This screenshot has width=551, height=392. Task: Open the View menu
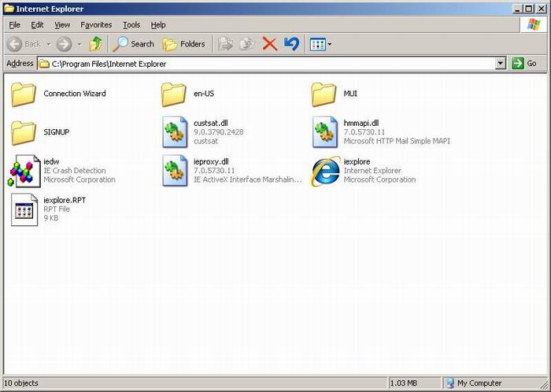click(62, 25)
